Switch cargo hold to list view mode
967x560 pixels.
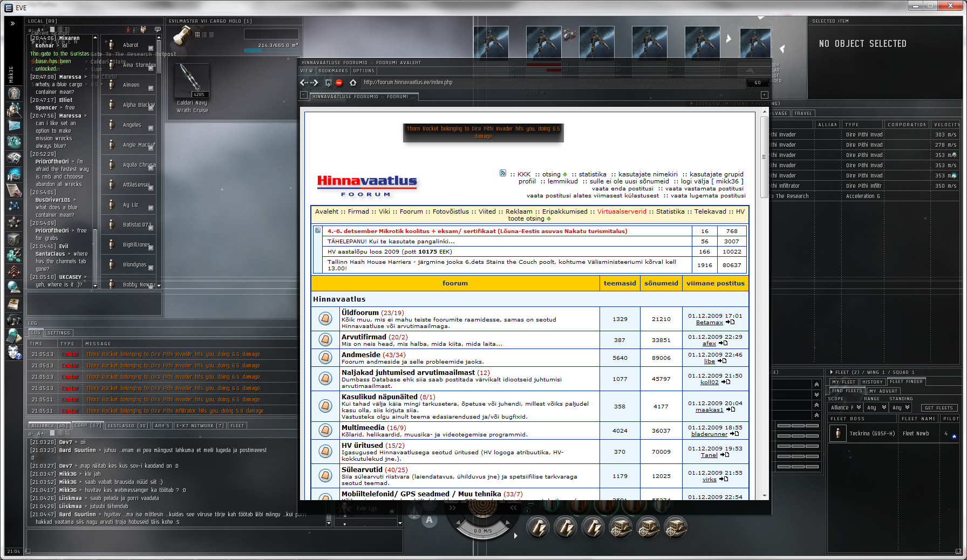[x=212, y=35]
